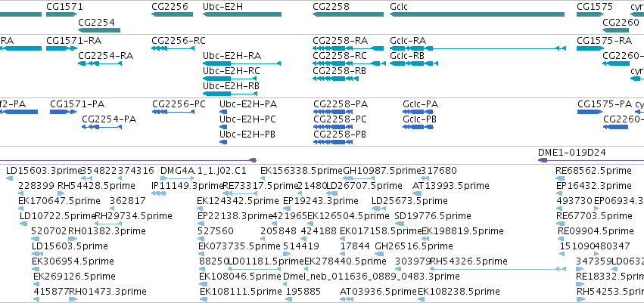Select the Ubc-E2H-PC protein label
The width and height of the screenshot is (644, 303).
coord(247,119)
